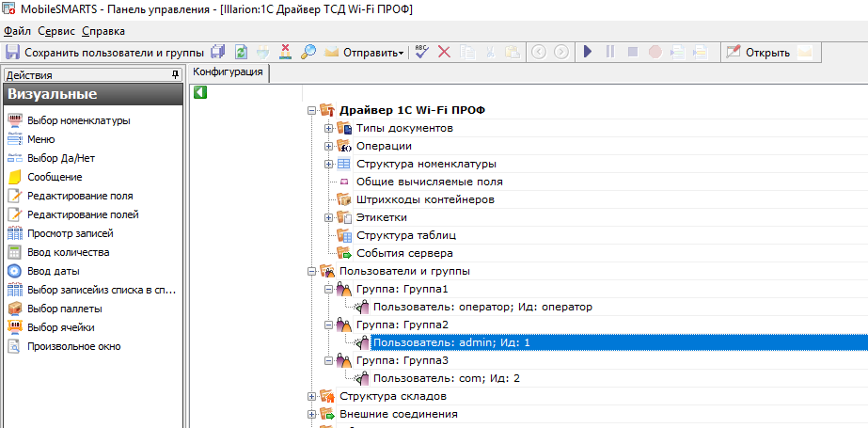Click the pause icon in toolbar
Viewport: 868px width, 428px height.
coord(610,53)
